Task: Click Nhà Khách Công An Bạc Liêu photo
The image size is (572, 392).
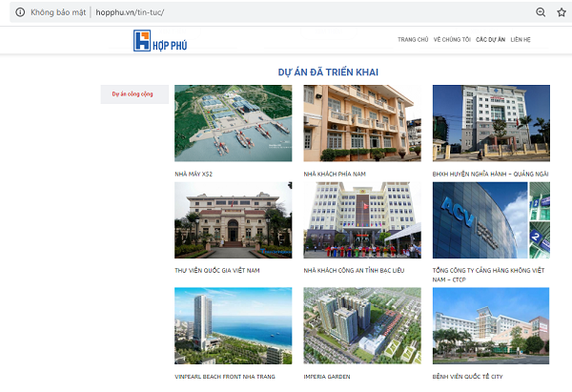Action: 362,220
